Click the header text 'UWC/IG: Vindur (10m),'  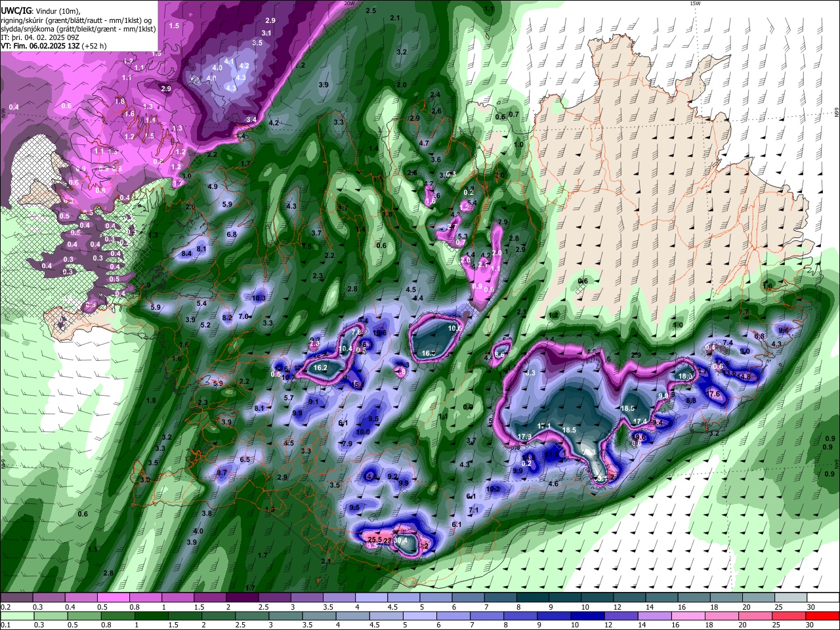pyautogui.click(x=41, y=10)
